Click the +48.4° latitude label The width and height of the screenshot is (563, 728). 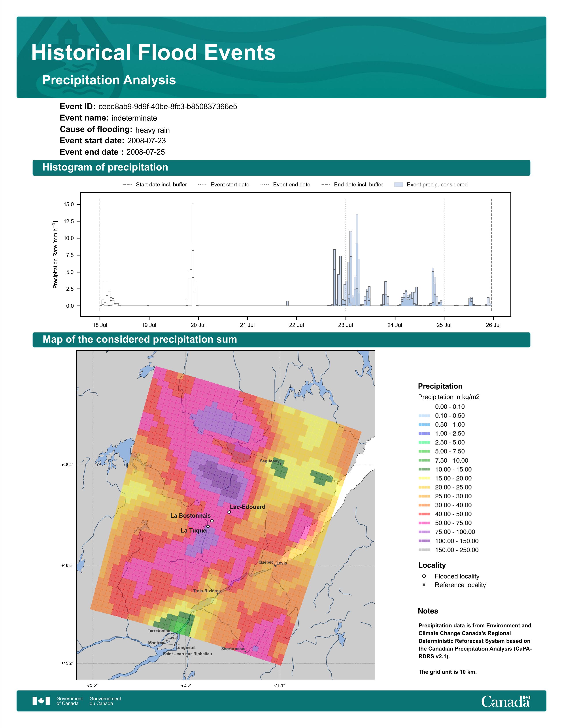[x=67, y=465]
